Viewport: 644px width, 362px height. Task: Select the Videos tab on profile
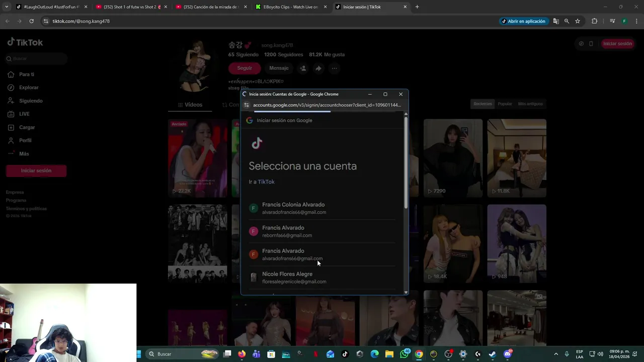coord(190,105)
